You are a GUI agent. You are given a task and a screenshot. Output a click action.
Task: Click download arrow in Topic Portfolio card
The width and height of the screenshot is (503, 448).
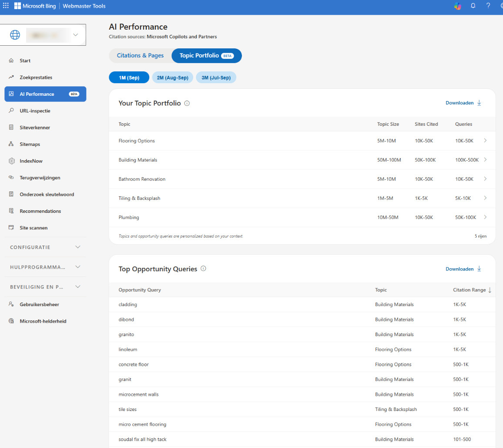[479, 103]
